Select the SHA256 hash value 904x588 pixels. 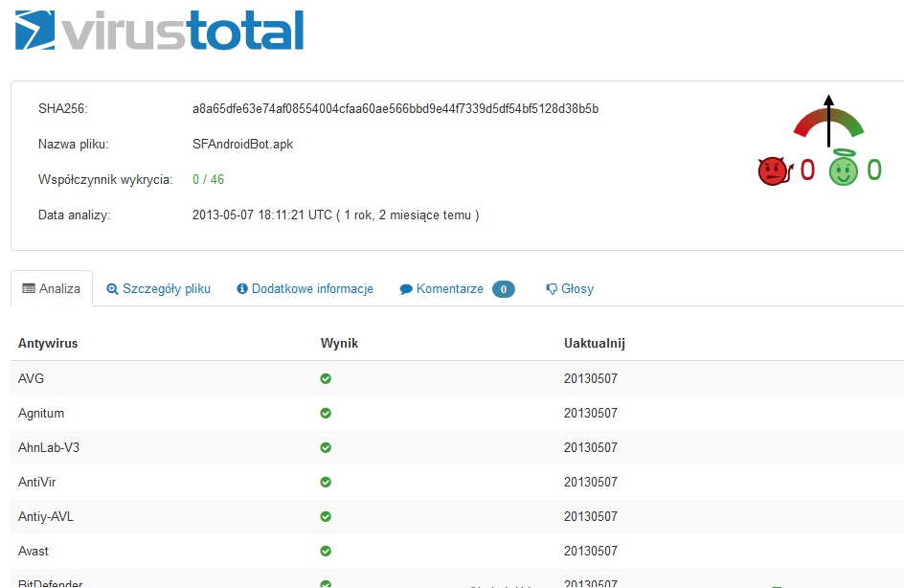point(395,109)
